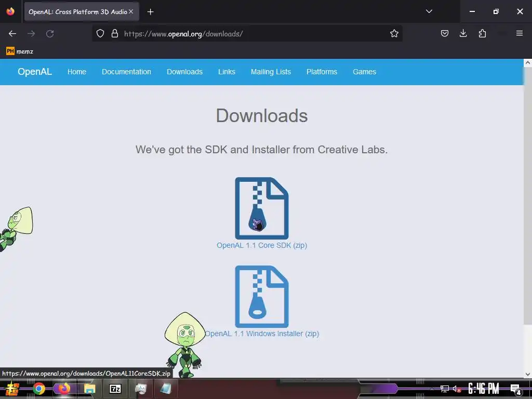Click the Windows Installer zip file icon
The image size is (532, 399).
(262, 297)
